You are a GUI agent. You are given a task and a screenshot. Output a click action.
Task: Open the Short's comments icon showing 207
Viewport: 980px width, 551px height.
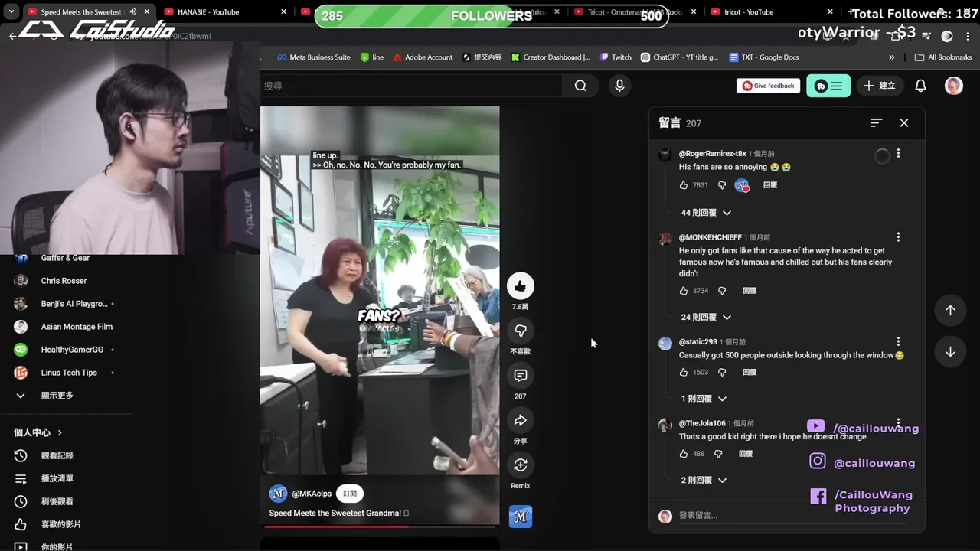[521, 376]
